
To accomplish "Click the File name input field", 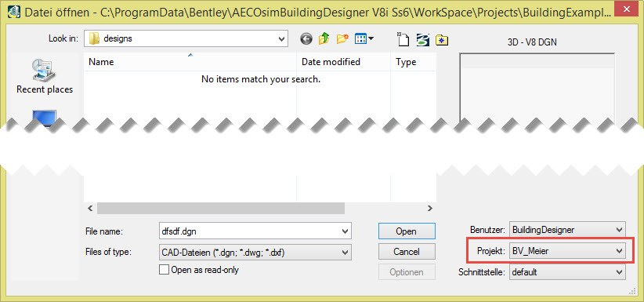I will (255, 231).
